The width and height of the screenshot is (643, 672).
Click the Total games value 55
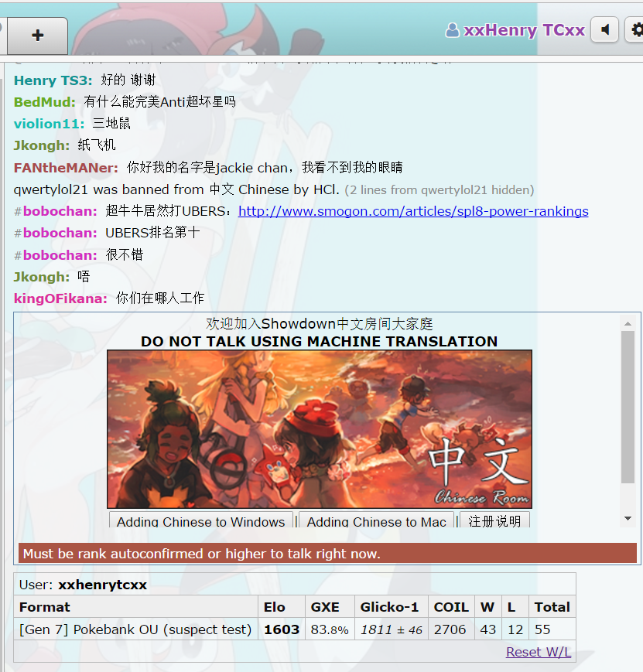tap(542, 629)
